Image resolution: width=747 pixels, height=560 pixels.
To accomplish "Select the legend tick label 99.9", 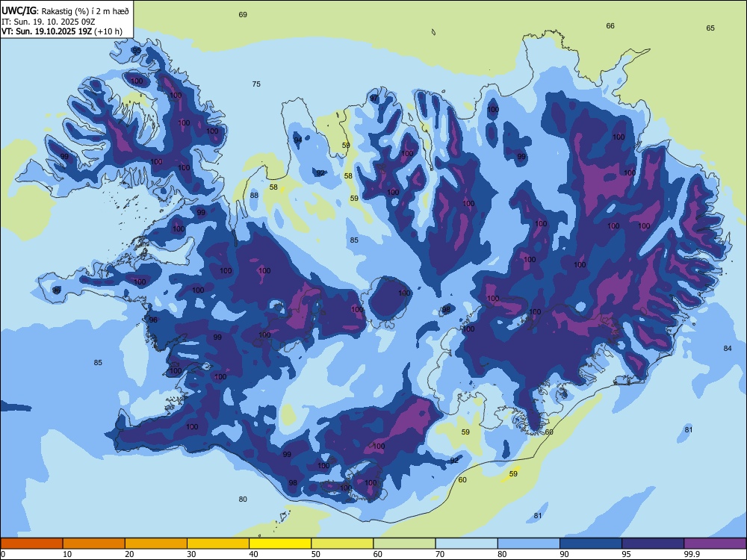I will tap(692, 554).
